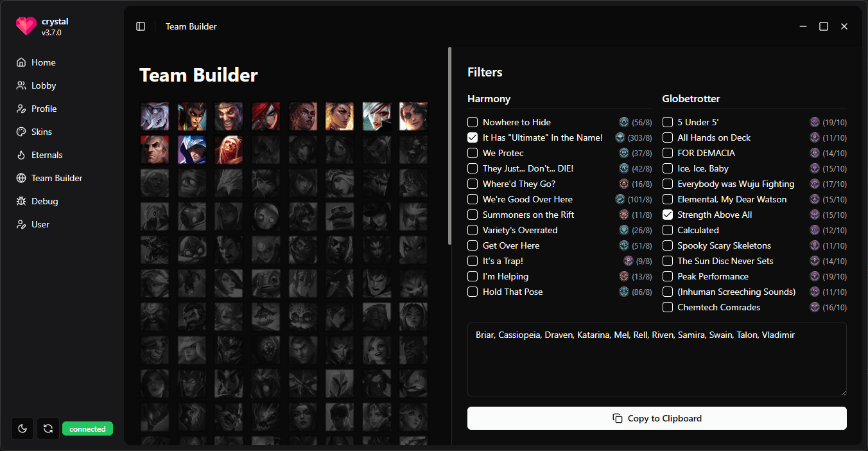Enable the Nowhere to Hide filter
Image resolution: width=868 pixels, height=451 pixels.
(x=473, y=122)
